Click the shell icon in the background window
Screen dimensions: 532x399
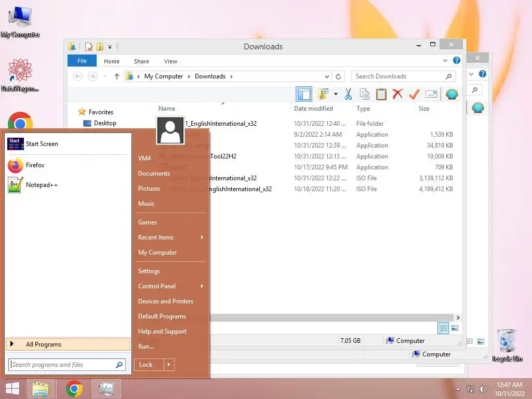(x=478, y=108)
